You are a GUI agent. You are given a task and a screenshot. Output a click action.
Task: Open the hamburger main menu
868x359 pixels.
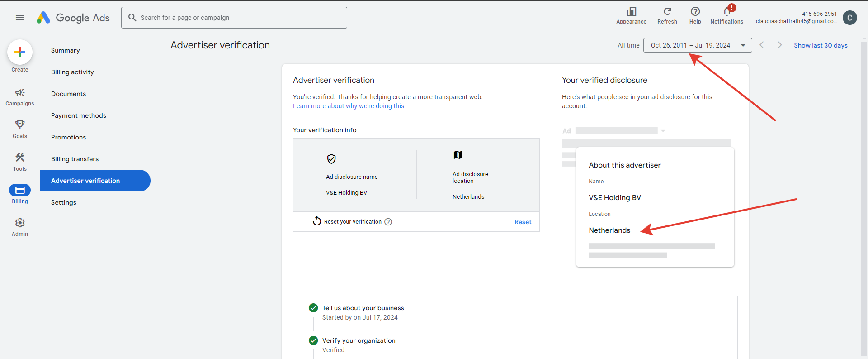20,18
